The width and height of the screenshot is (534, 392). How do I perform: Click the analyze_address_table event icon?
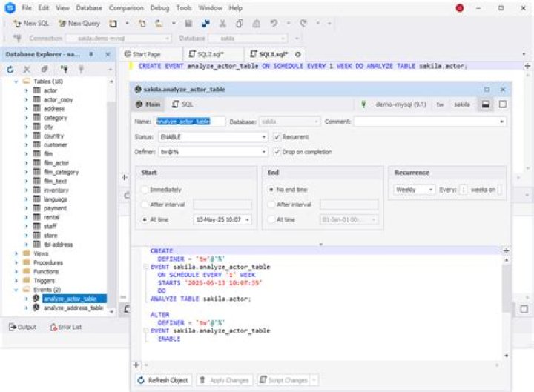(x=36, y=308)
